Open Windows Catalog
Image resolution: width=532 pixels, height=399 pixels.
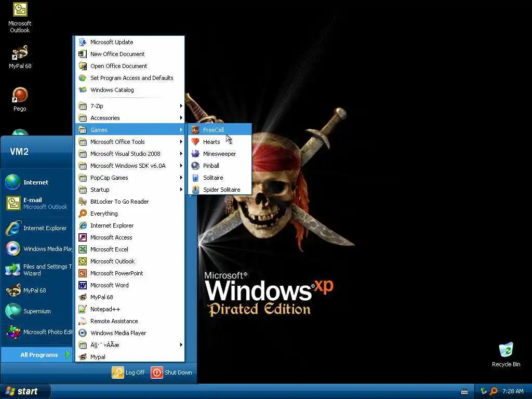130,90
